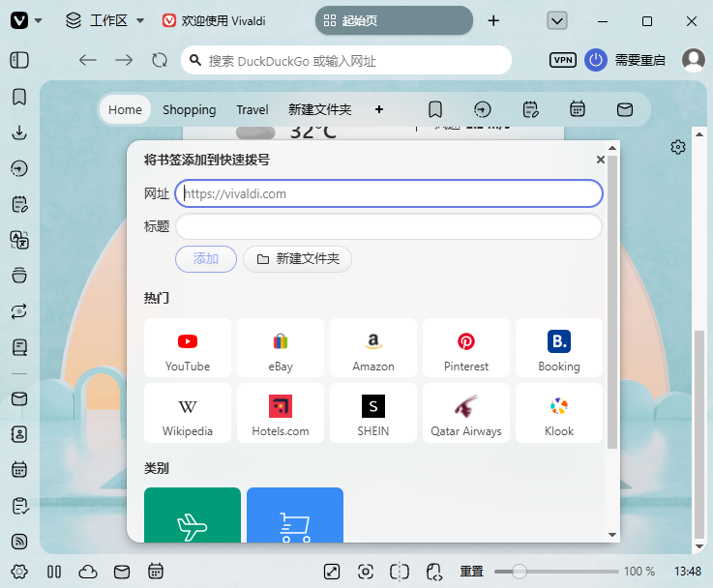Choose the Qatar Airways suggestion tile
Image resolution: width=713 pixels, height=588 pixels.
(x=466, y=413)
